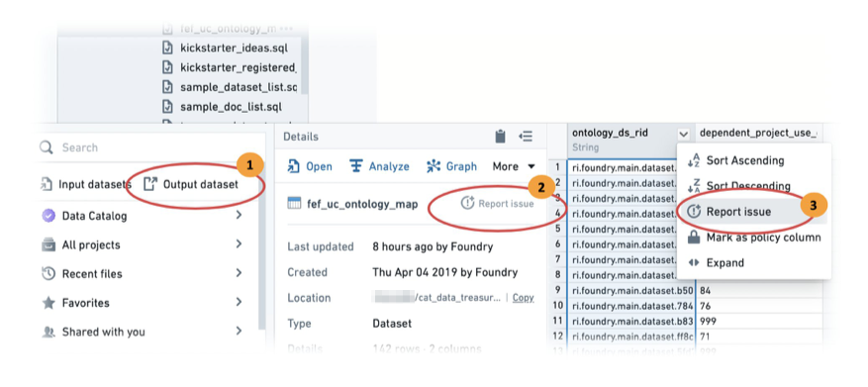Click ri.foundry.main.dataset.b50 cell
The height and width of the screenshot is (387, 868).
(x=631, y=291)
